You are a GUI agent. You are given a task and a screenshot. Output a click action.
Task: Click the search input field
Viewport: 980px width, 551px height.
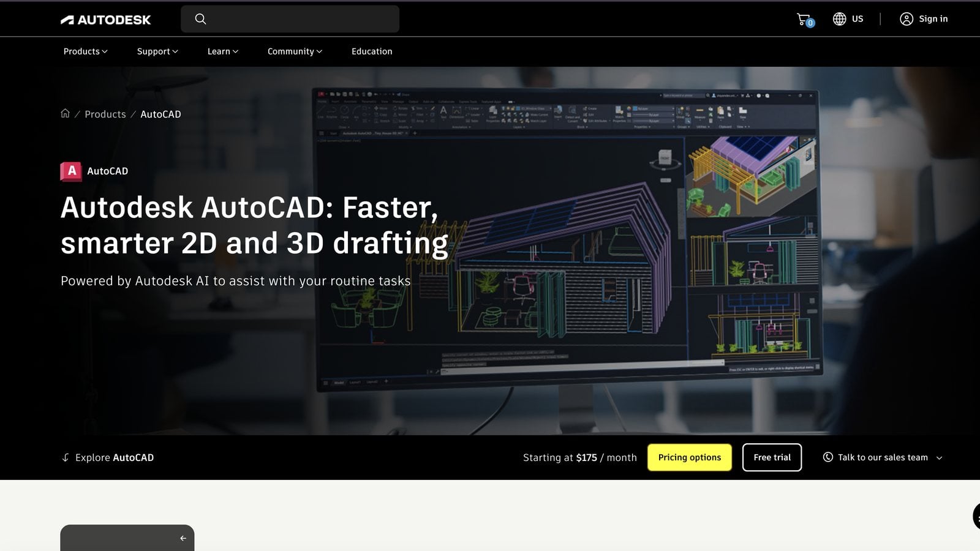click(290, 19)
